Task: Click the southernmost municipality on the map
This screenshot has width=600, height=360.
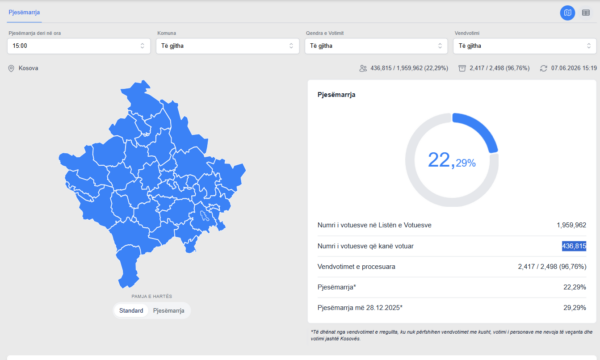Action: tap(128, 268)
